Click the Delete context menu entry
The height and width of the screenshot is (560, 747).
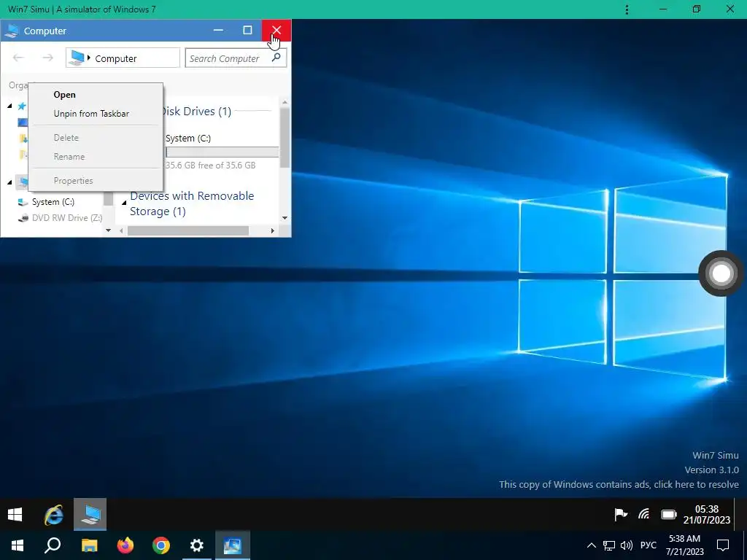66,138
